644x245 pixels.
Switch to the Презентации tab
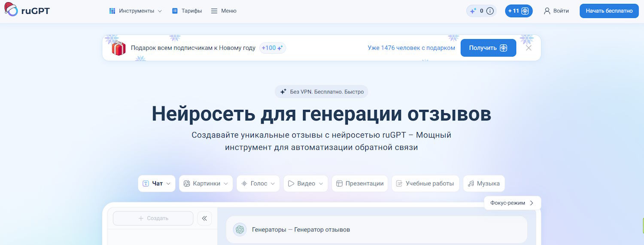tap(360, 184)
